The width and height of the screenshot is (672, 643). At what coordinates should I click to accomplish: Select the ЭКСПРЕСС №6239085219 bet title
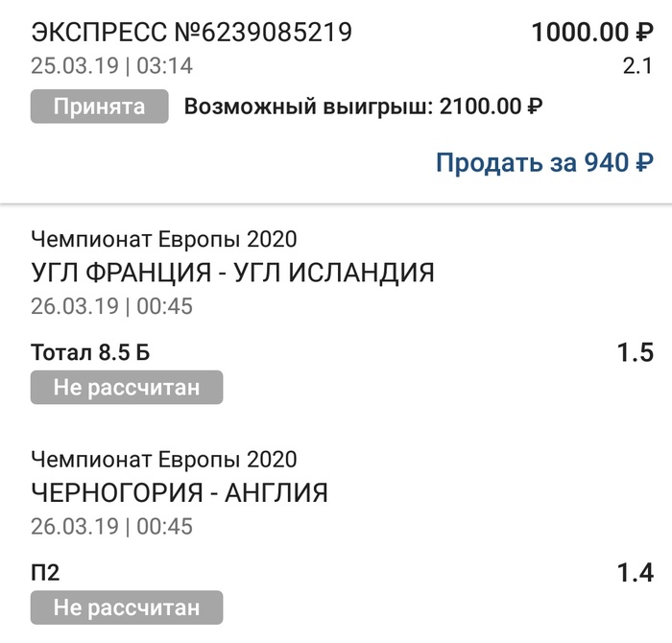[x=192, y=33]
